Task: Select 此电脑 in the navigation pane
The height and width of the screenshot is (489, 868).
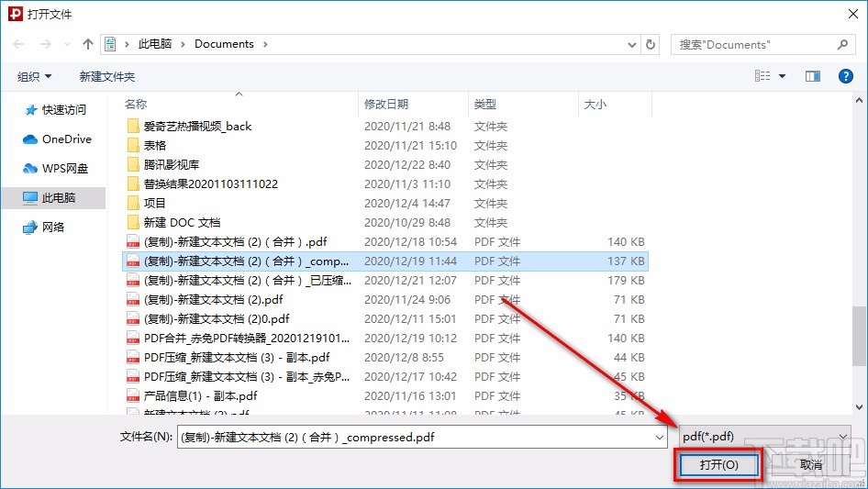Action: pos(53,197)
